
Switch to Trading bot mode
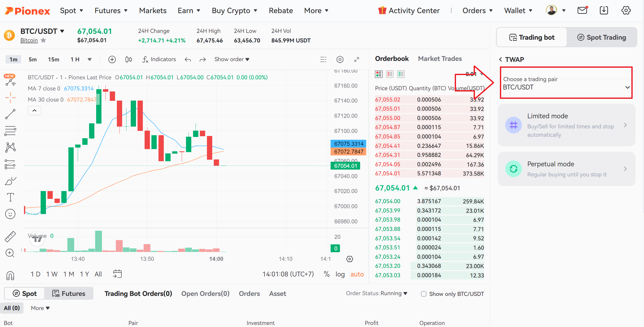click(532, 37)
